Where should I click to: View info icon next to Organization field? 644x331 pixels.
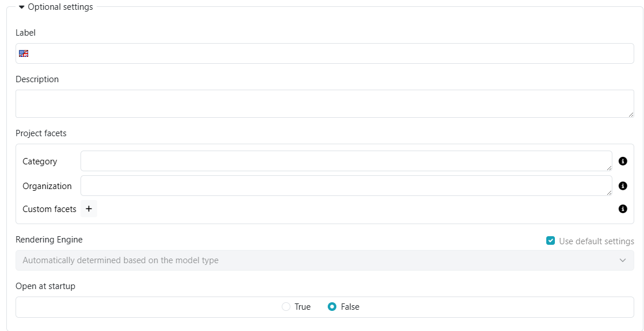pyautogui.click(x=622, y=186)
